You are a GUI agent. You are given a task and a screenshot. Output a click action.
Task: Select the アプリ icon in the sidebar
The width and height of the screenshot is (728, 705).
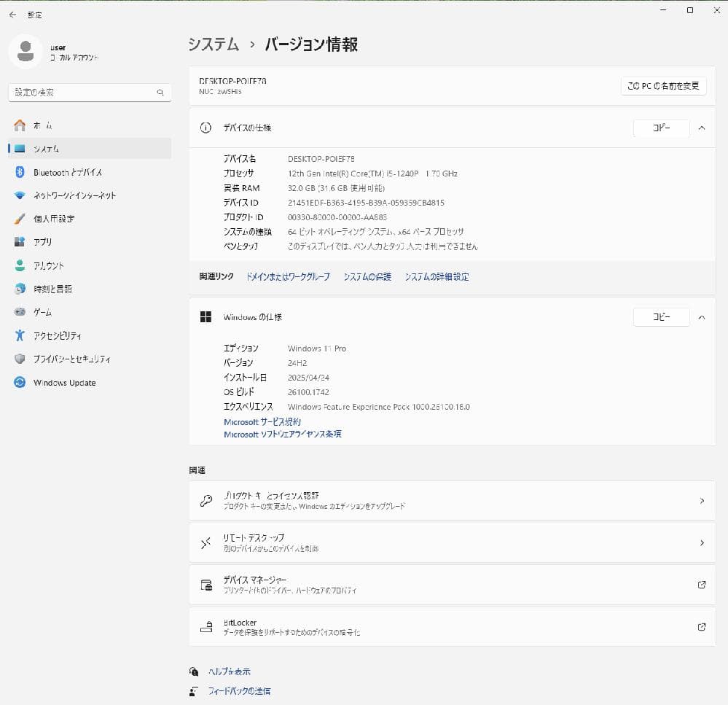click(x=20, y=242)
